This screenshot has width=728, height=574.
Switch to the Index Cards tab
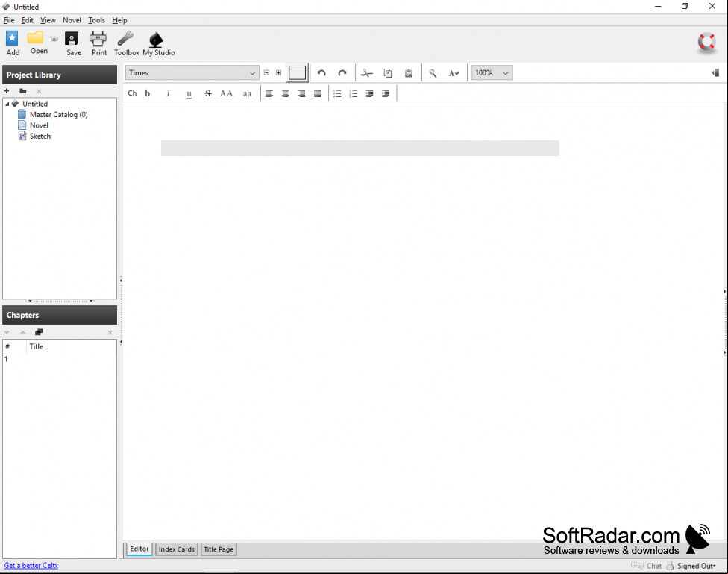[x=177, y=549]
